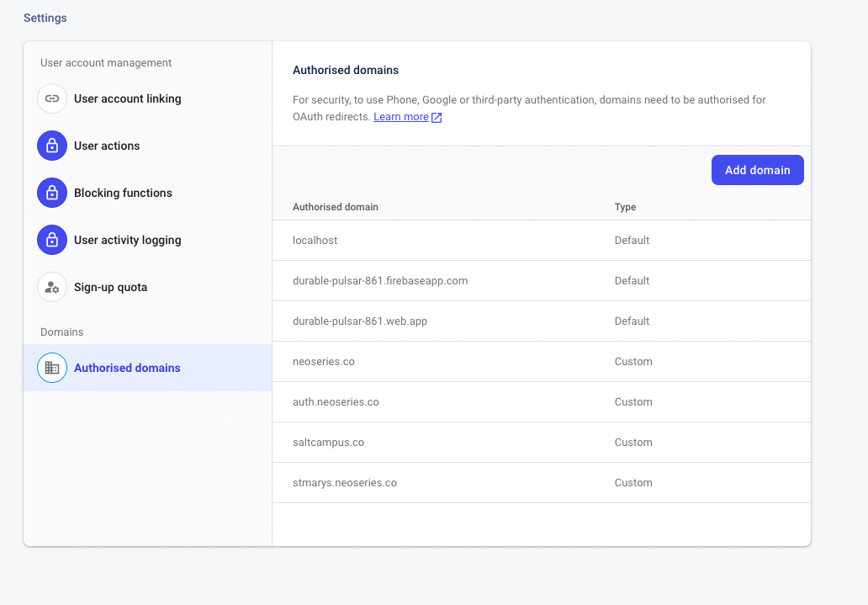Click the User account management section label
This screenshot has width=868, height=605.
coord(106,63)
